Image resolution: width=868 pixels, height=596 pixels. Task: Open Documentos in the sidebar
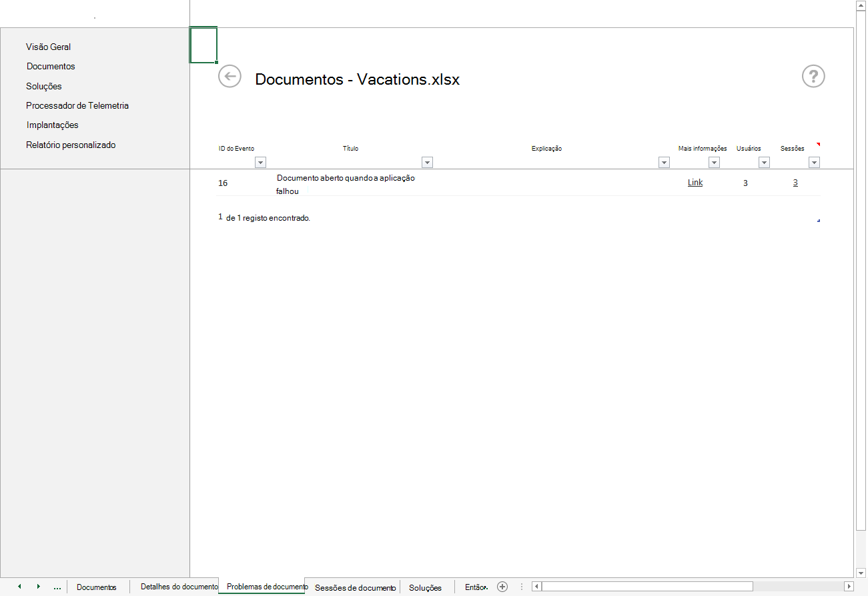(51, 66)
